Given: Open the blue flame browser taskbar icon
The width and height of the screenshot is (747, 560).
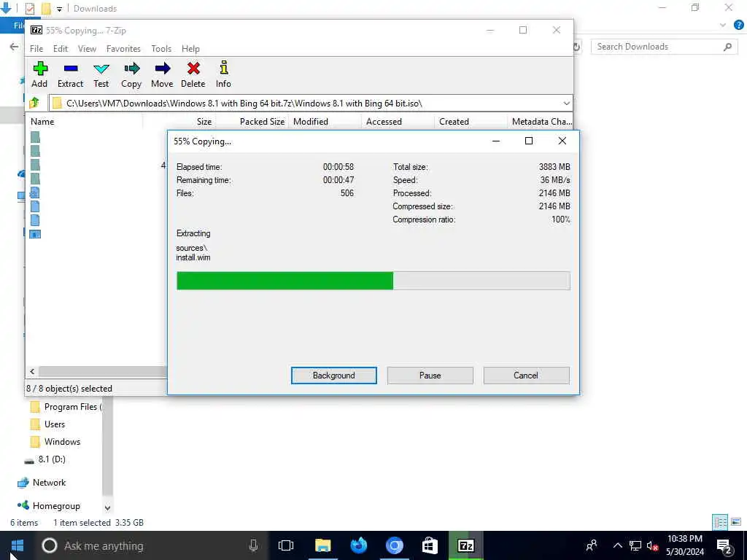Looking at the screenshot, I should (x=358, y=545).
